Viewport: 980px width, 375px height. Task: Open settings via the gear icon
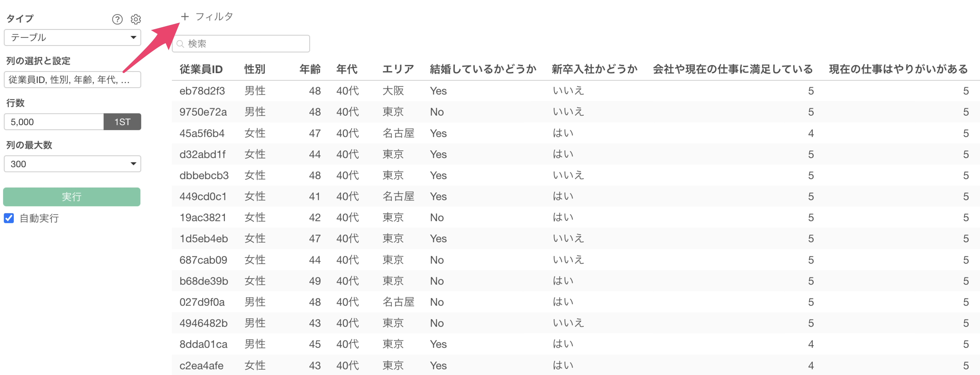click(136, 19)
